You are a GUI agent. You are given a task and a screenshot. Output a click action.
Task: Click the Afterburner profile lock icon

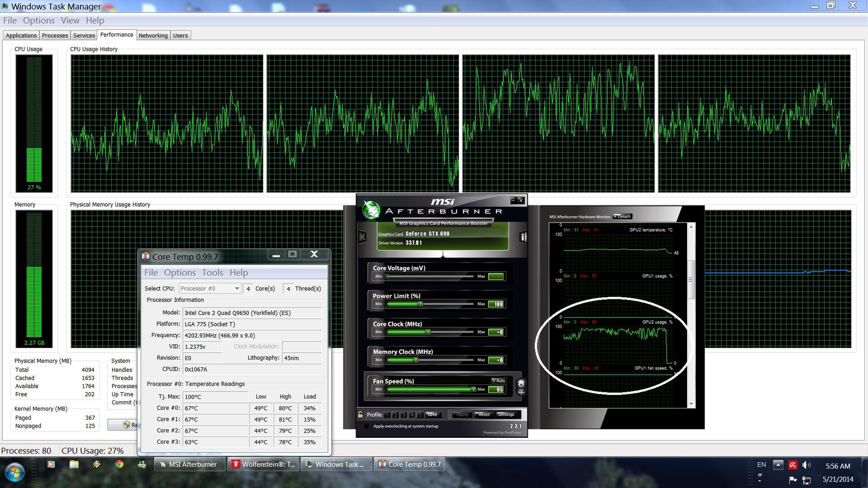[360, 414]
